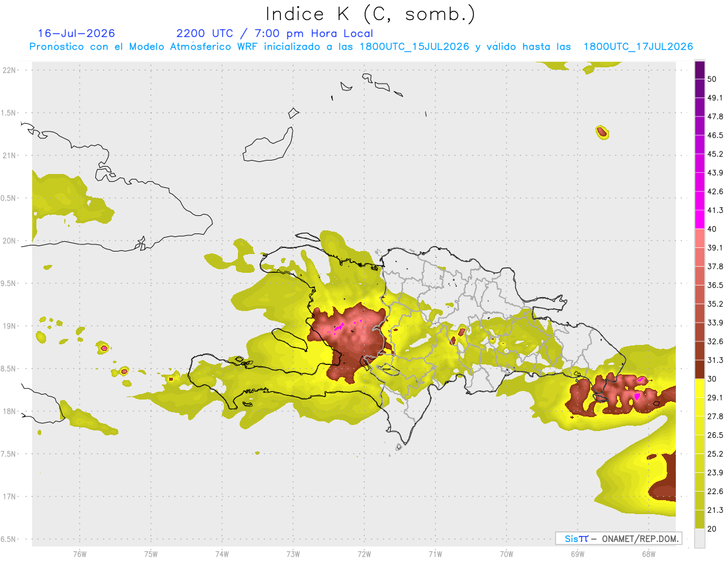
Task: Click the "17N" latitude label
Action: [10, 497]
